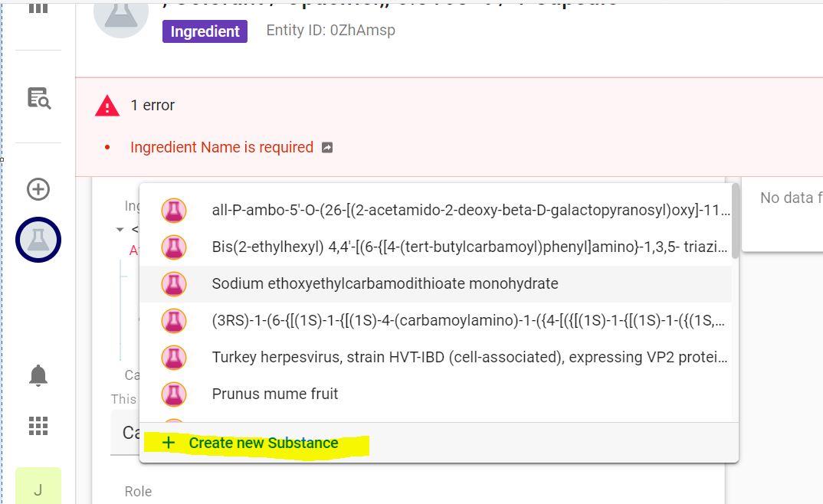Click the columns icon at the top of the sidebar

point(38,10)
